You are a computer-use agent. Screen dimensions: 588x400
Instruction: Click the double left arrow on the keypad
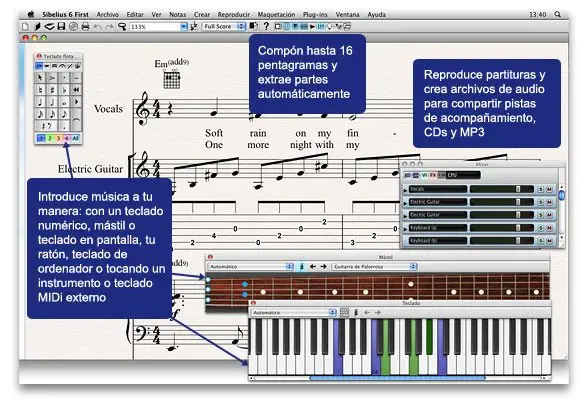[x=76, y=90]
